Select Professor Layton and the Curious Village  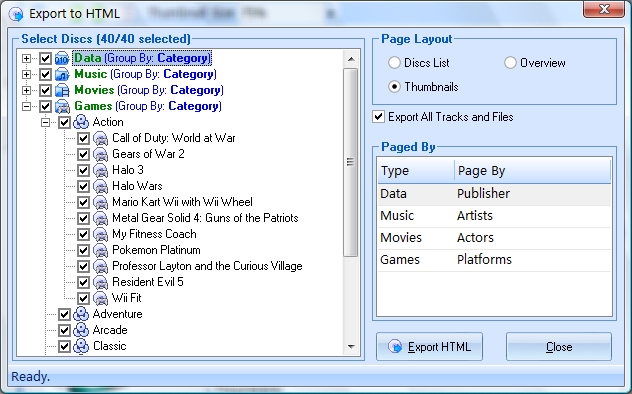tap(207, 266)
